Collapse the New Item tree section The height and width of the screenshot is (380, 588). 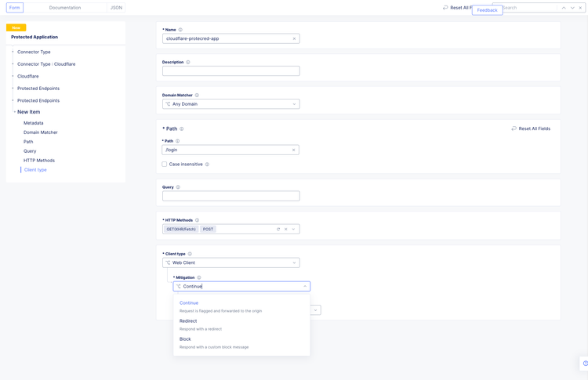pos(14,112)
